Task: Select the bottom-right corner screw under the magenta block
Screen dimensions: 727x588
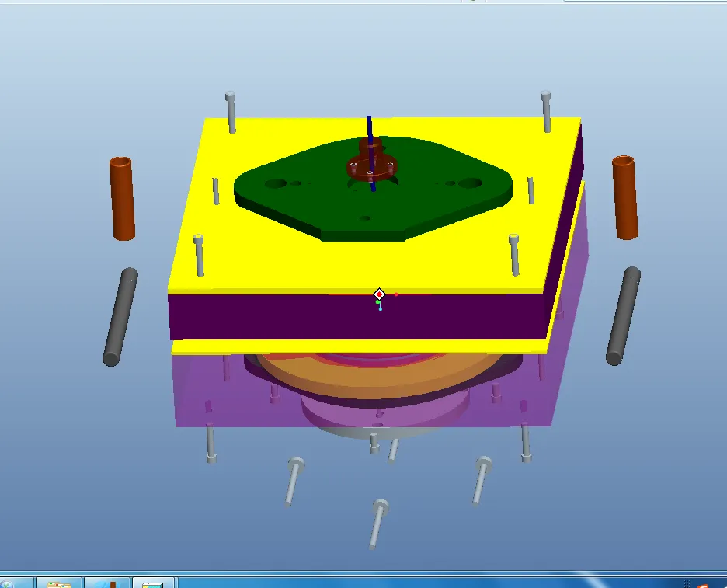Action: click(525, 443)
